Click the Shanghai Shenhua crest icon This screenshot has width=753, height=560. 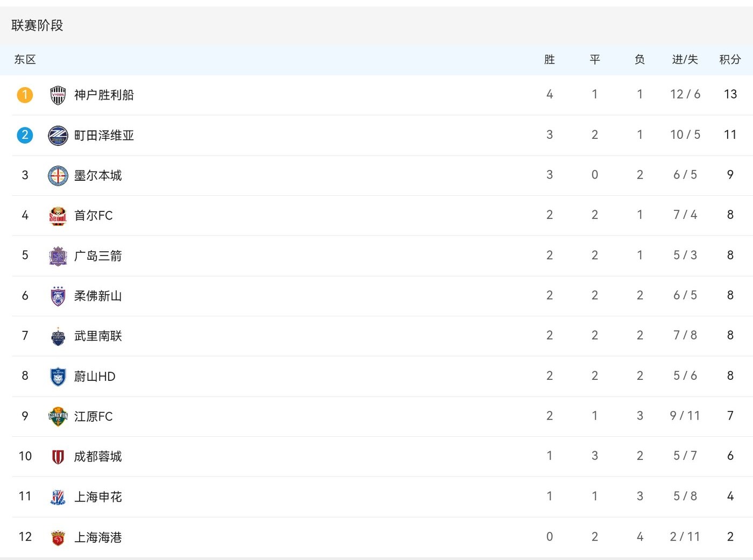[x=58, y=497]
